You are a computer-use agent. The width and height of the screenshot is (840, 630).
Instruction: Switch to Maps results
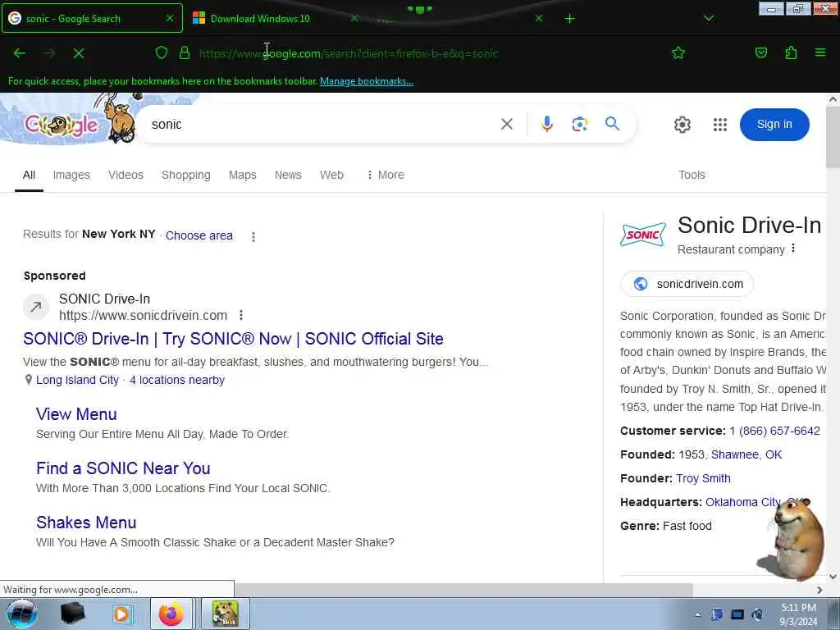242,176
